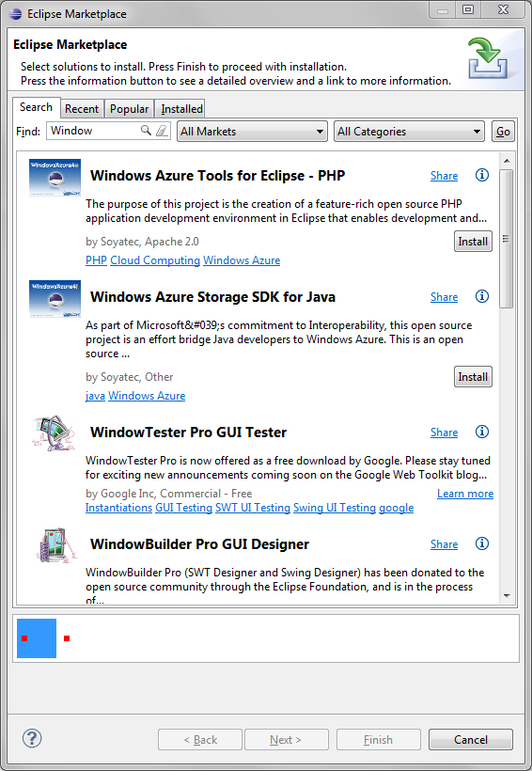Share WindowBuilder Pro GUI Designer

444,544
